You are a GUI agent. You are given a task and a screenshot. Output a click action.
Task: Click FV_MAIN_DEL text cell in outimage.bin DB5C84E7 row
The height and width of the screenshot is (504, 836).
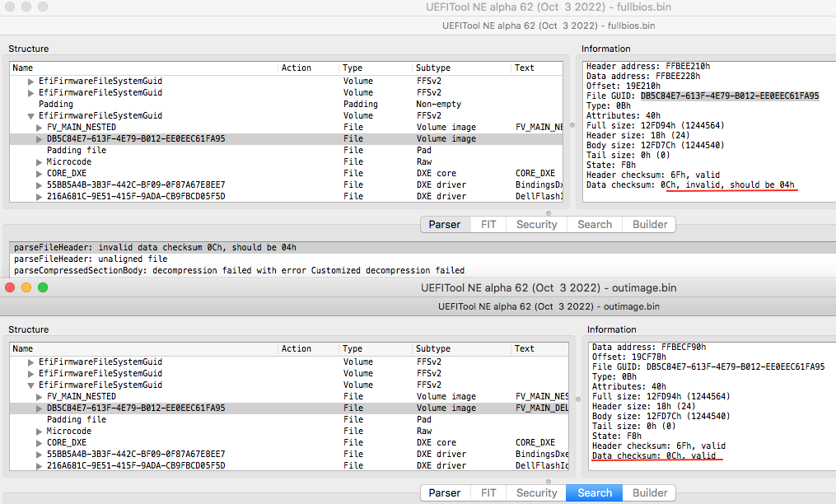tap(542, 408)
